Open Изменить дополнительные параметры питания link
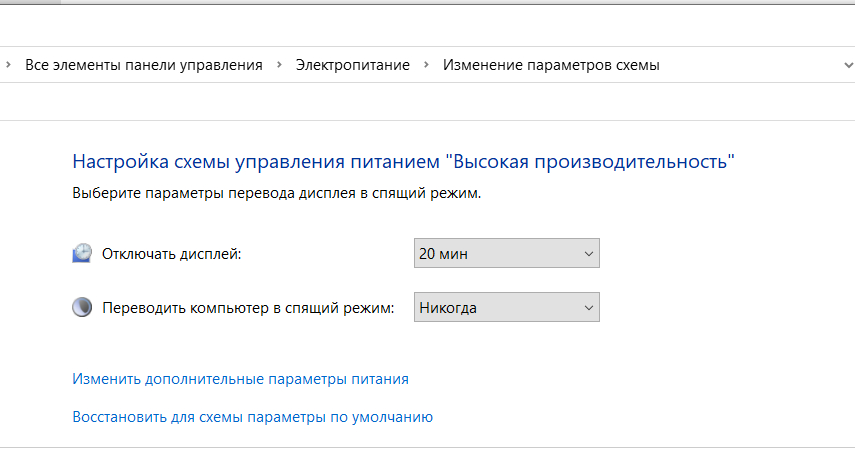 pyautogui.click(x=240, y=380)
